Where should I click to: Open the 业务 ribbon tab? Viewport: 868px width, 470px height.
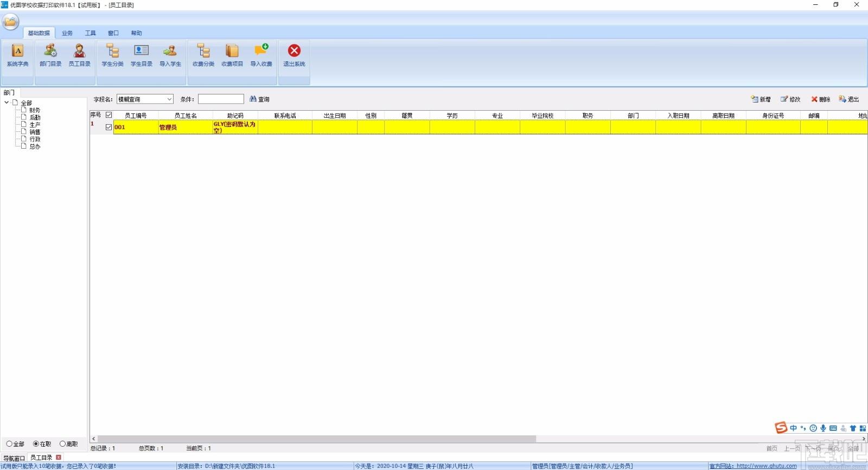coord(67,33)
